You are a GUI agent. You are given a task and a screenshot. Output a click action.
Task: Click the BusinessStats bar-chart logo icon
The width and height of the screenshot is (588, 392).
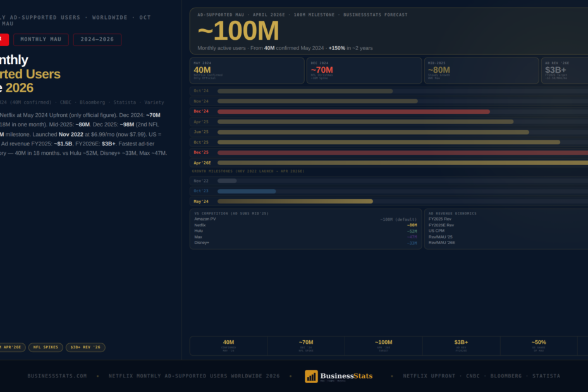click(311, 376)
